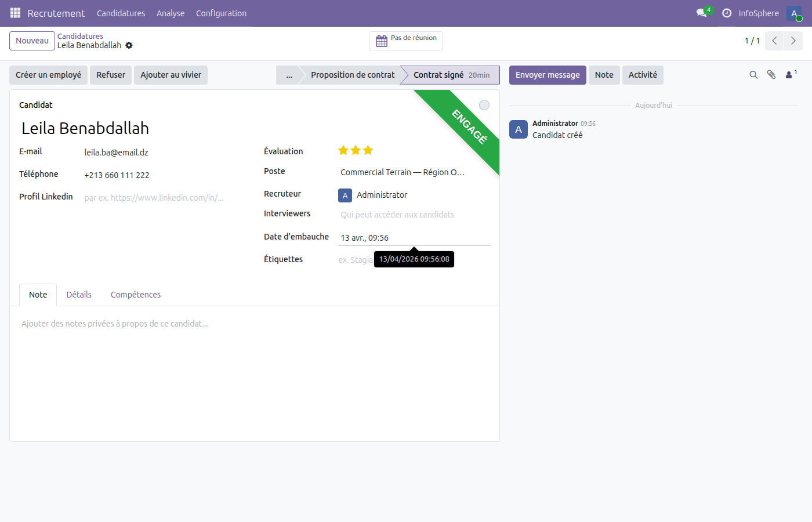
Task: Expand hidden stages with the ellipsis
Action: pos(289,75)
